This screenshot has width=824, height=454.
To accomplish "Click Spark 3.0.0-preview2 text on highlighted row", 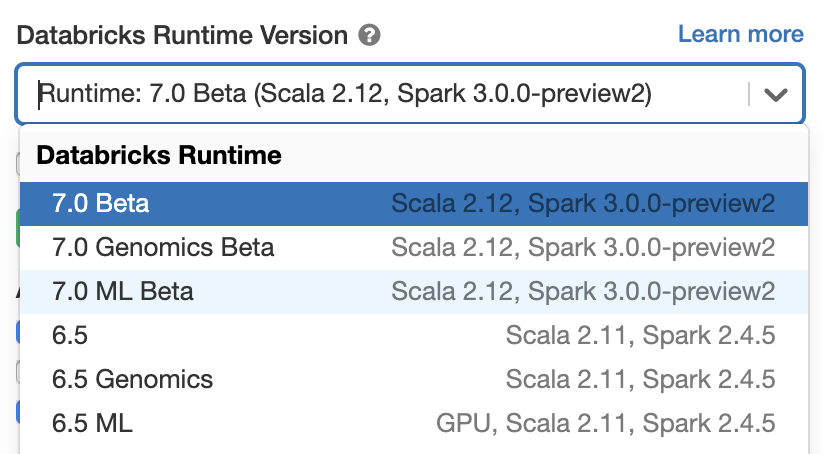I will tap(652, 204).
